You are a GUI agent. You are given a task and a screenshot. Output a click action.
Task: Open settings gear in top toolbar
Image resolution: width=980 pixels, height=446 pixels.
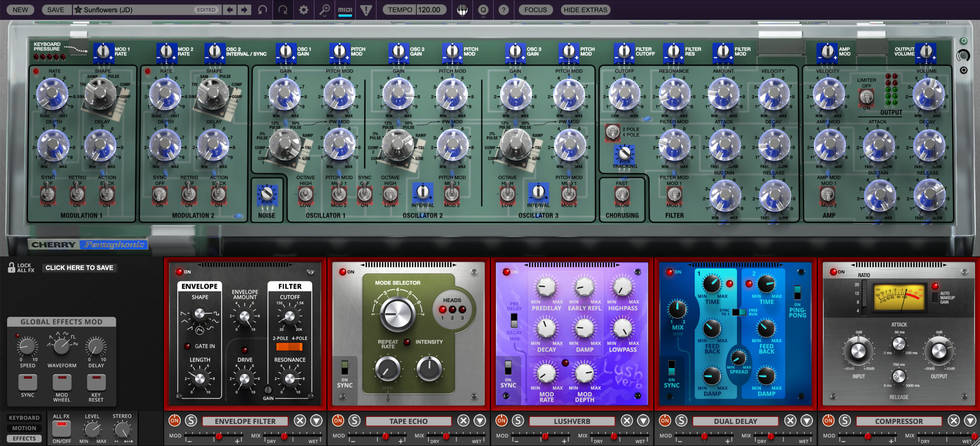[304, 10]
